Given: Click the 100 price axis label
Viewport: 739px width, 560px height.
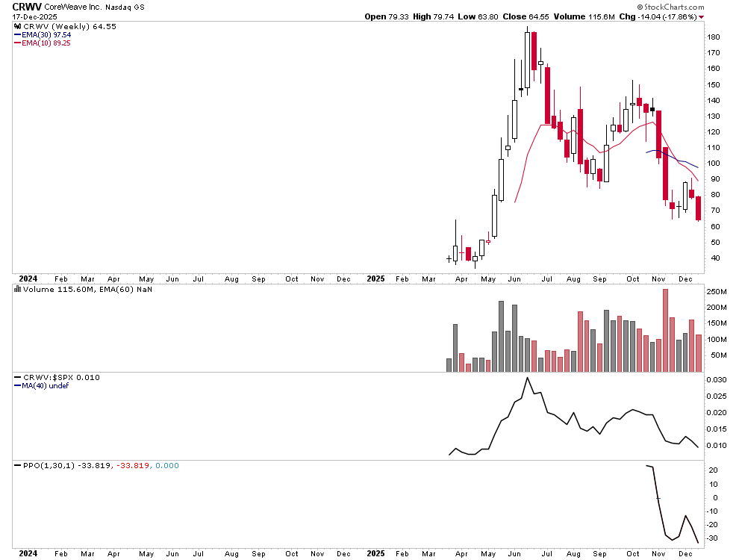Looking at the screenshot, I should point(713,163).
